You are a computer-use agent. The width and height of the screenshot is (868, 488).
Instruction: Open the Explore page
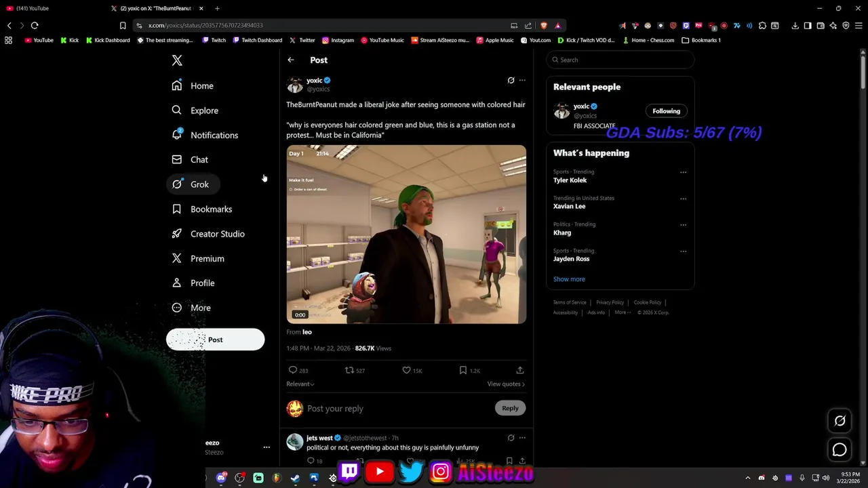195,110
